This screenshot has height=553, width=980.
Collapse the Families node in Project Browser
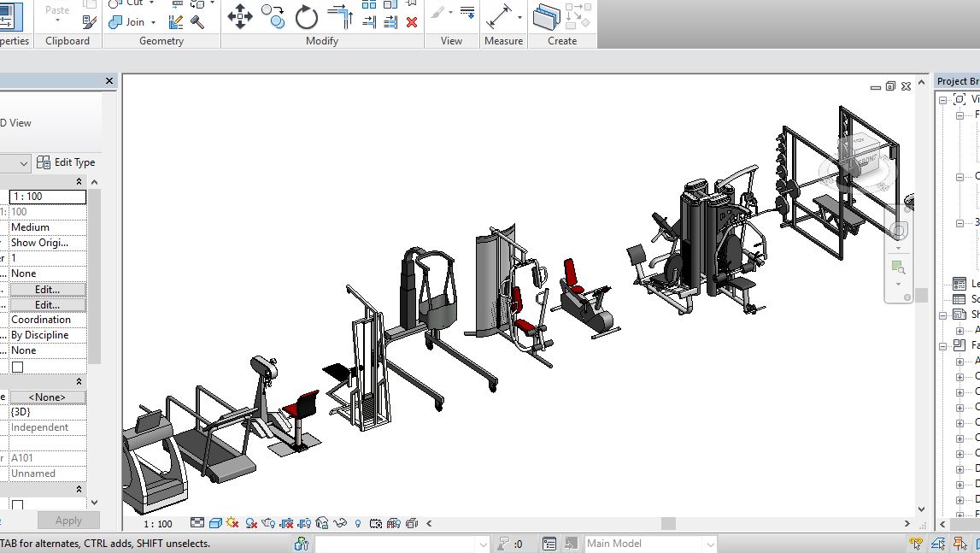pos(944,346)
